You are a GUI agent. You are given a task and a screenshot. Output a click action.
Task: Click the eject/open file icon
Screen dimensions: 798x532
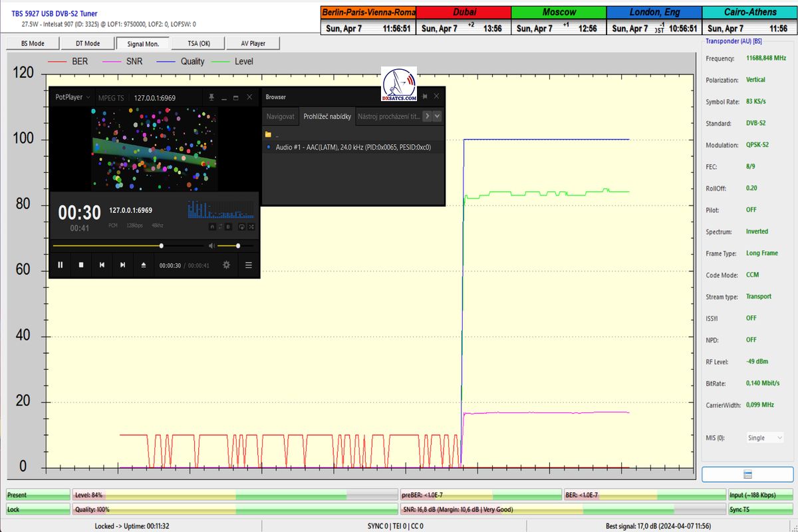point(144,265)
